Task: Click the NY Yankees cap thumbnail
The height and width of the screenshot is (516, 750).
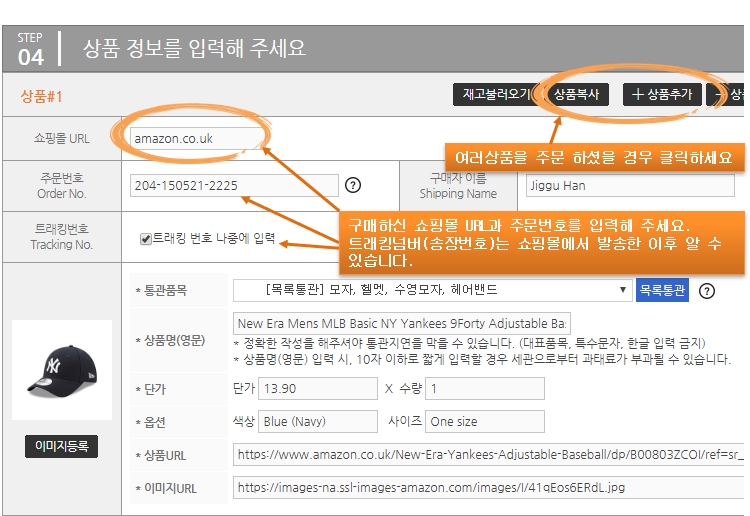Action: pos(62,370)
